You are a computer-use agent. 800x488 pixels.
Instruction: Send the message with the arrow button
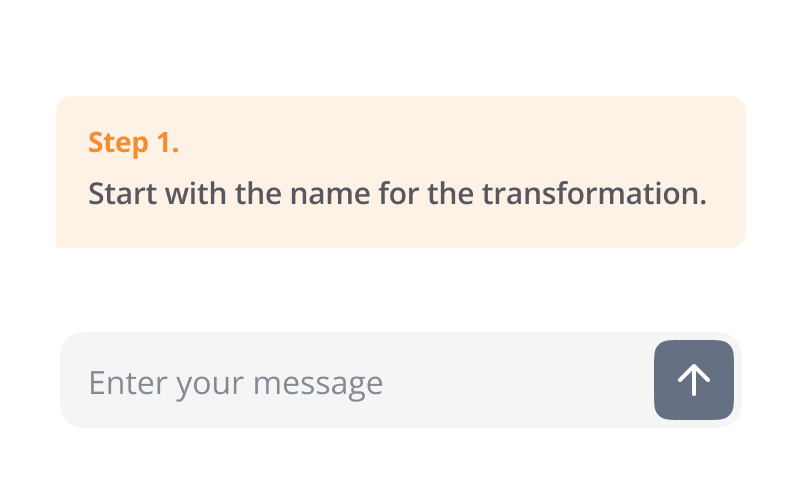(694, 380)
